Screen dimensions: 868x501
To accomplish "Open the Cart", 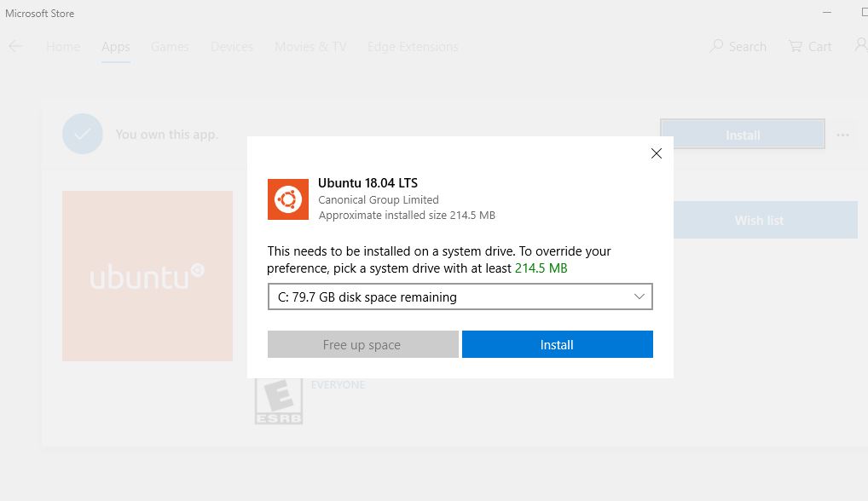I will (x=810, y=47).
